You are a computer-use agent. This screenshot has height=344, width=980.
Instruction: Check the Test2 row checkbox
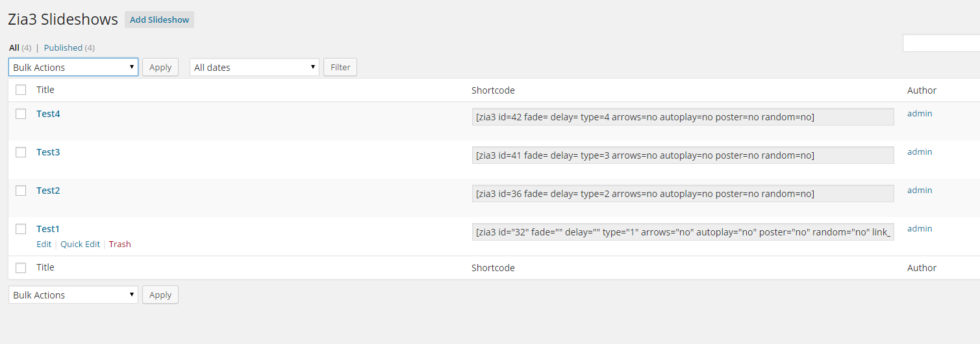21,191
